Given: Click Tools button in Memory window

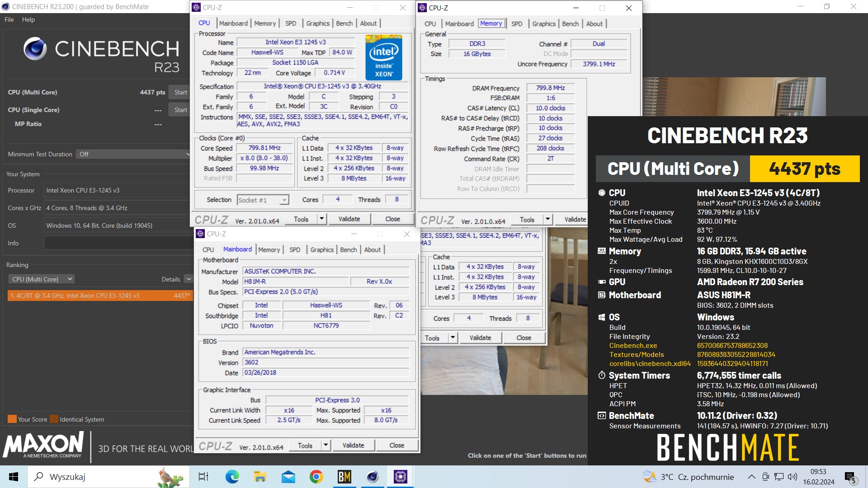Looking at the screenshot, I should (527, 220).
